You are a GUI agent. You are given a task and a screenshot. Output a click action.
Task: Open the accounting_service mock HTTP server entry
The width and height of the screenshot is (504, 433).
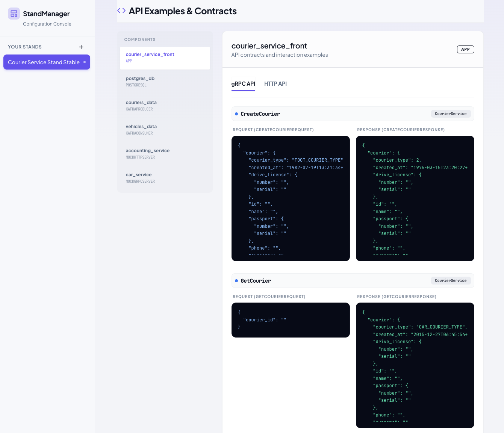pos(165,153)
